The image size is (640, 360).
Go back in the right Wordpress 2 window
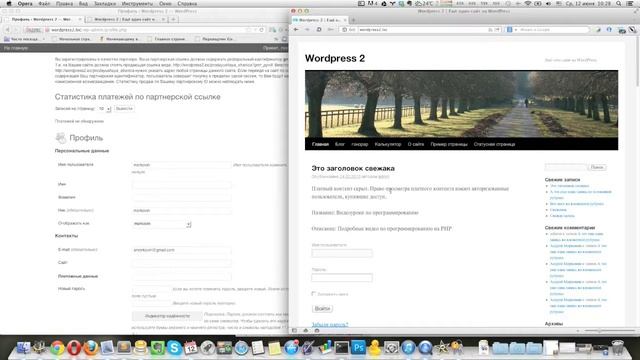point(296,30)
